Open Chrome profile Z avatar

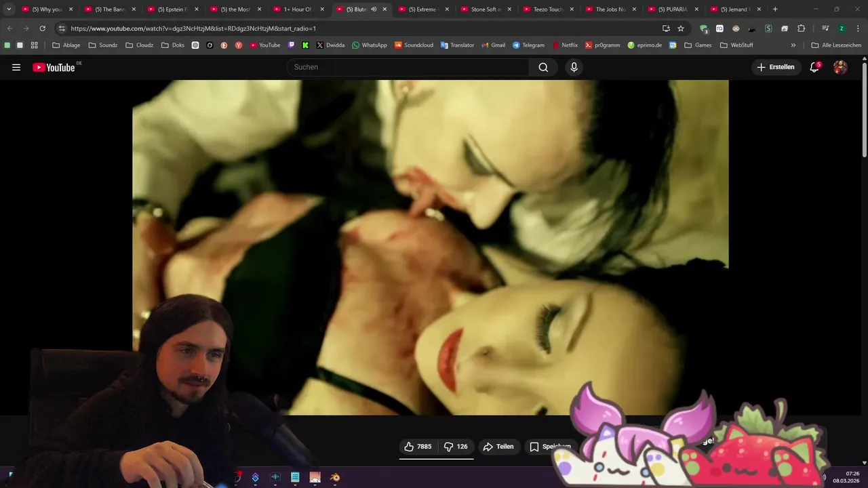point(842,28)
